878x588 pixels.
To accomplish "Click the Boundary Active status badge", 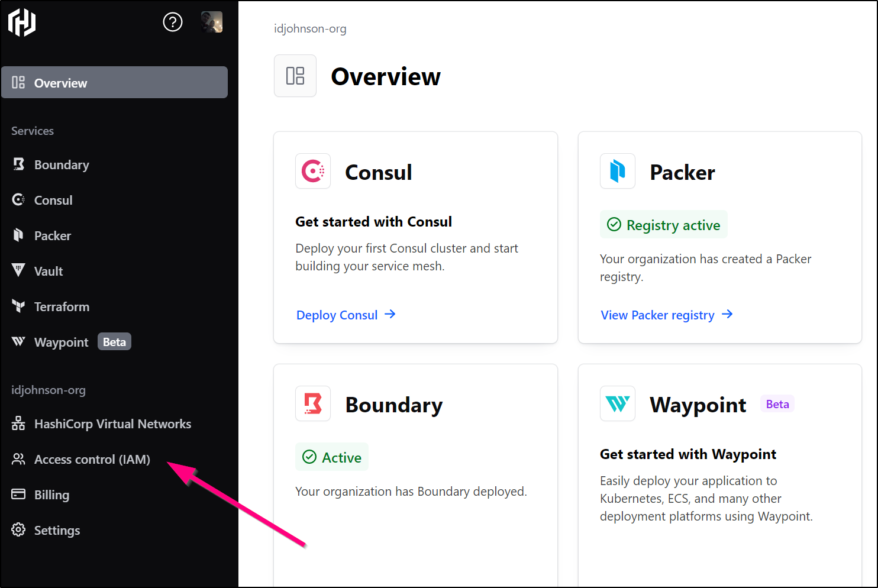I will tap(332, 457).
